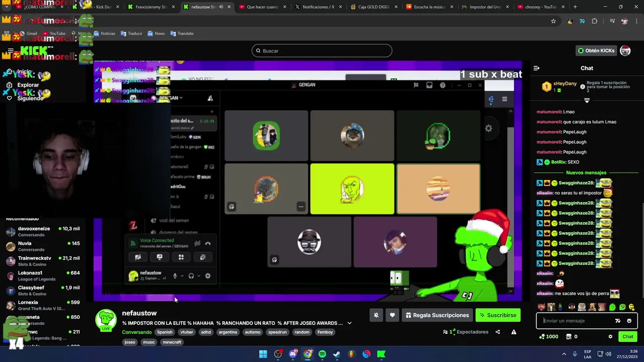Open Steam from the taskbar
The image size is (644, 362).
tap(337, 354)
